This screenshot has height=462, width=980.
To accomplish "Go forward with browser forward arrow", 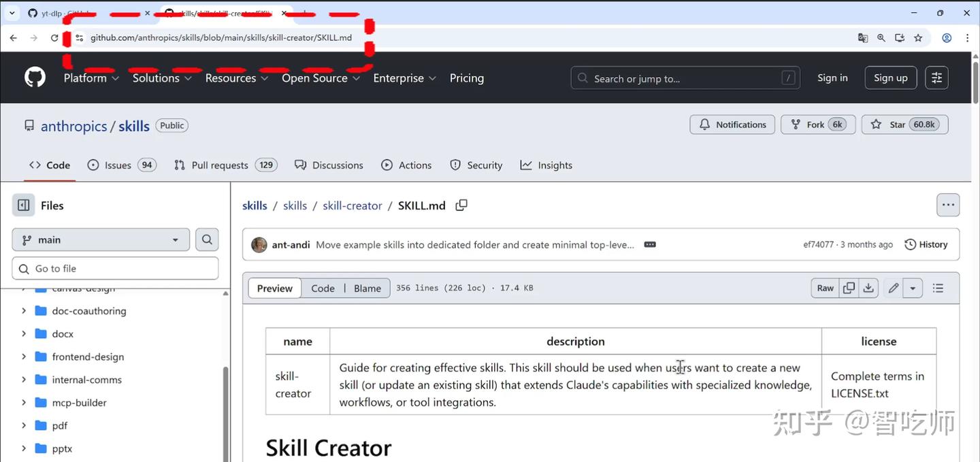I will tap(34, 38).
